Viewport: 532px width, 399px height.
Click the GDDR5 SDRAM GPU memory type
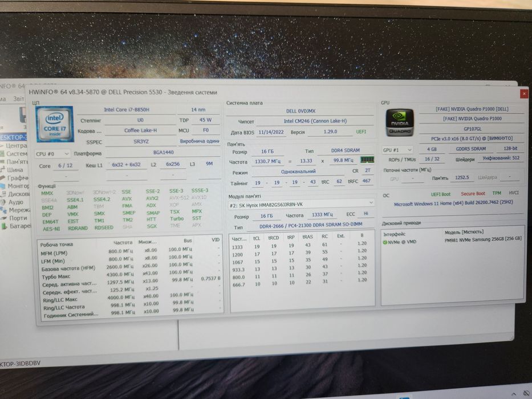[x=470, y=149]
